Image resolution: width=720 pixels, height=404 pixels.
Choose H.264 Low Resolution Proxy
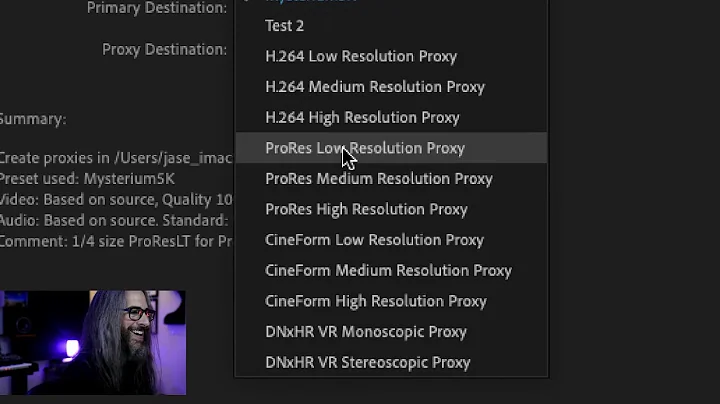click(391, 56)
